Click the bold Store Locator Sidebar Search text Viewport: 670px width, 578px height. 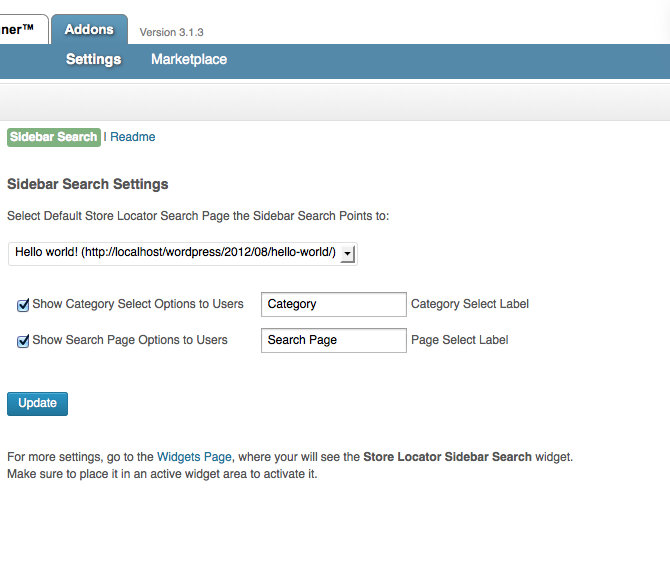pyautogui.click(x=447, y=457)
